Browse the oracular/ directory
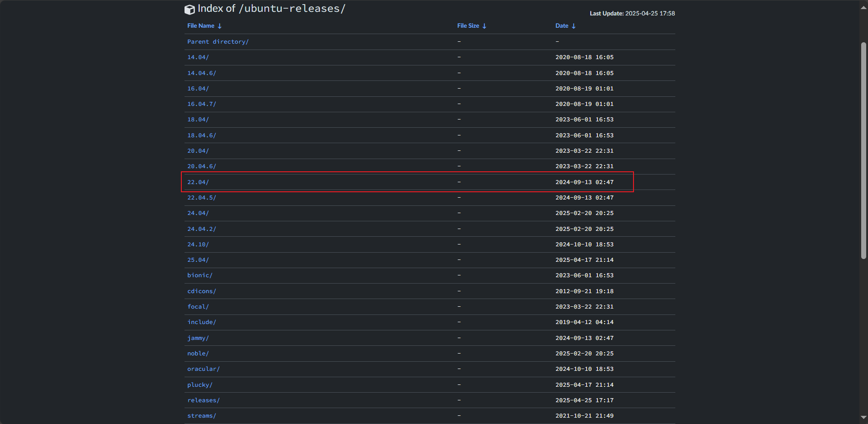This screenshot has width=868, height=424. (x=203, y=369)
